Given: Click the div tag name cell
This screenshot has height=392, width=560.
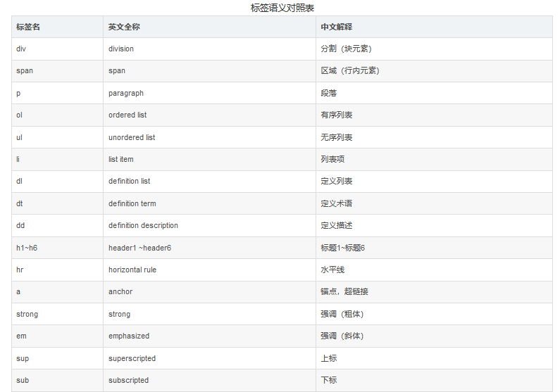Looking at the screenshot, I should (x=58, y=49).
